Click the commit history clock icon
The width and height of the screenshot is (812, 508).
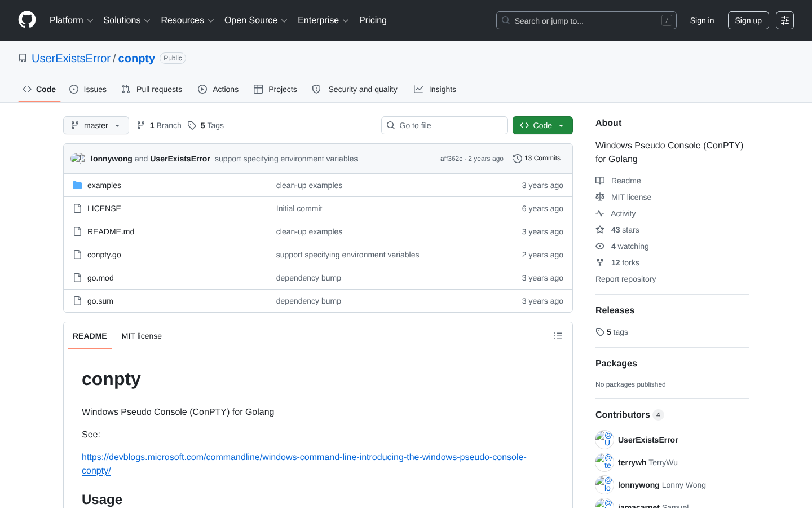(517, 159)
